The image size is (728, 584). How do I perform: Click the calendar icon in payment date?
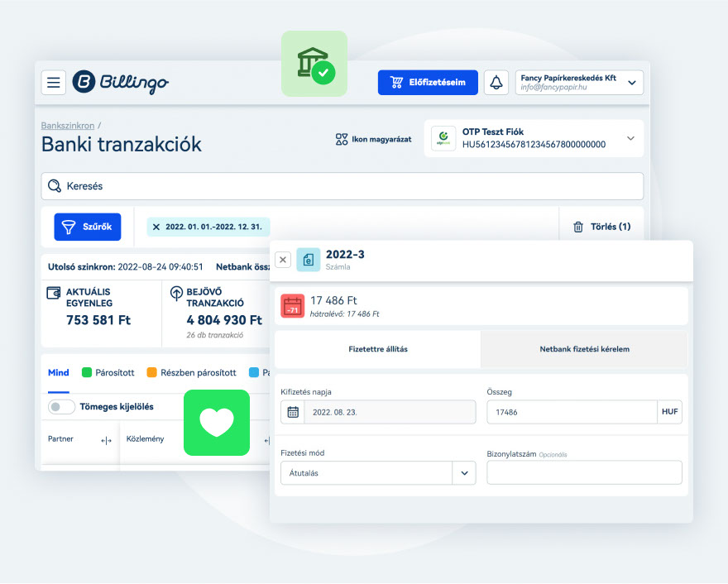coord(293,412)
